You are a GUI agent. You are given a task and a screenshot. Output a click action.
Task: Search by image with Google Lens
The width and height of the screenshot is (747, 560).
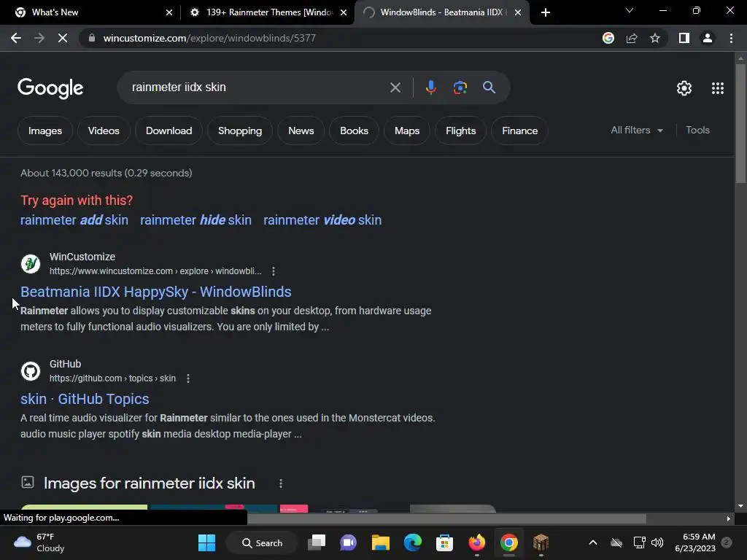pyautogui.click(x=460, y=87)
